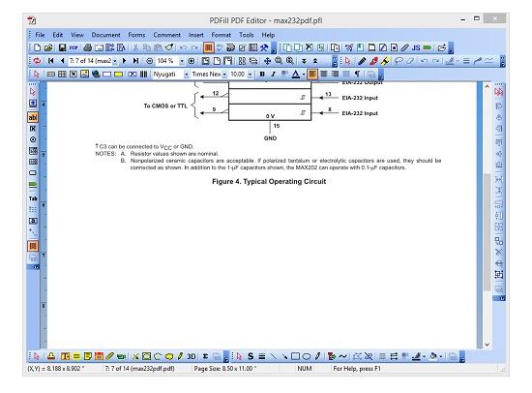Toggle the paragraph mark button
532x393 pixels.
tap(357, 74)
